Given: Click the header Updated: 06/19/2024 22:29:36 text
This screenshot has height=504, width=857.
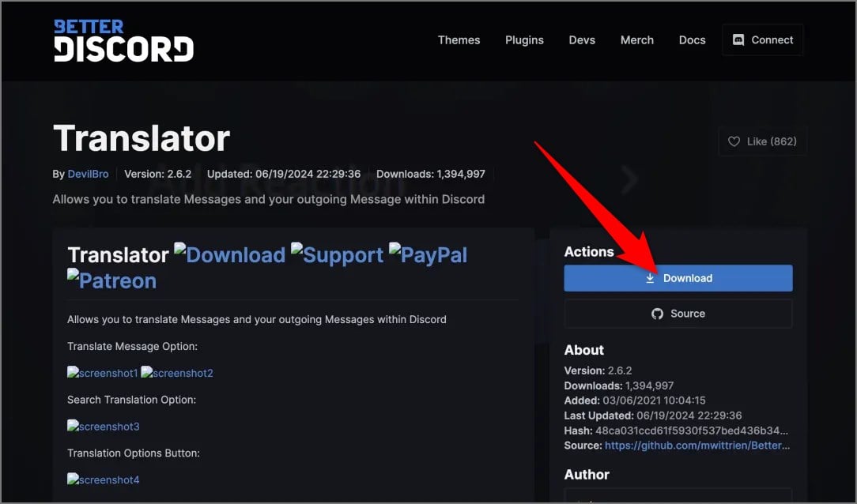Looking at the screenshot, I should (x=284, y=174).
